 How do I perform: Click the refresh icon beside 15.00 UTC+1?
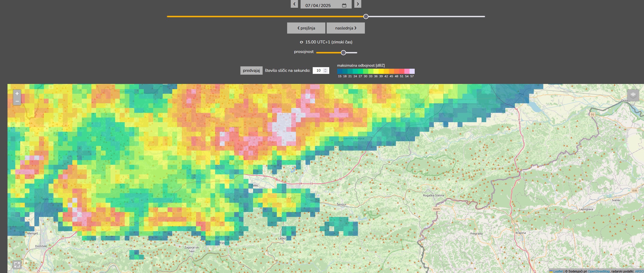pos(301,42)
